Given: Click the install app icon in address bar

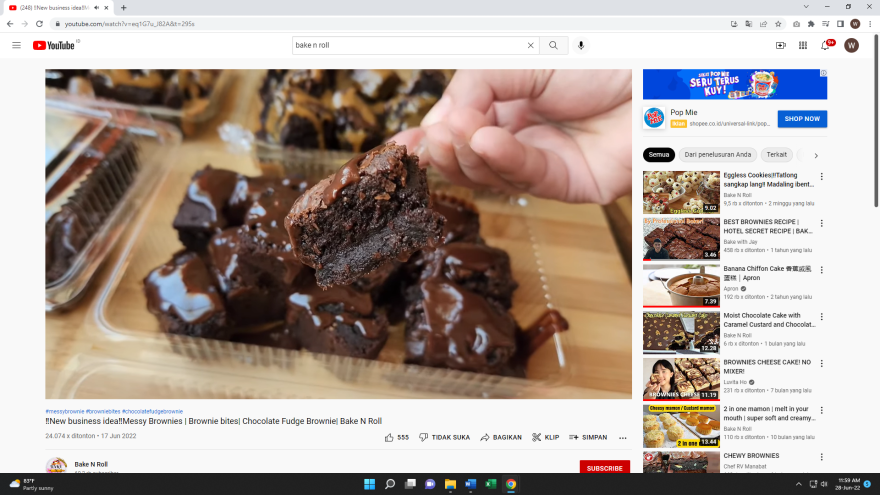Looking at the screenshot, I should click(734, 24).
